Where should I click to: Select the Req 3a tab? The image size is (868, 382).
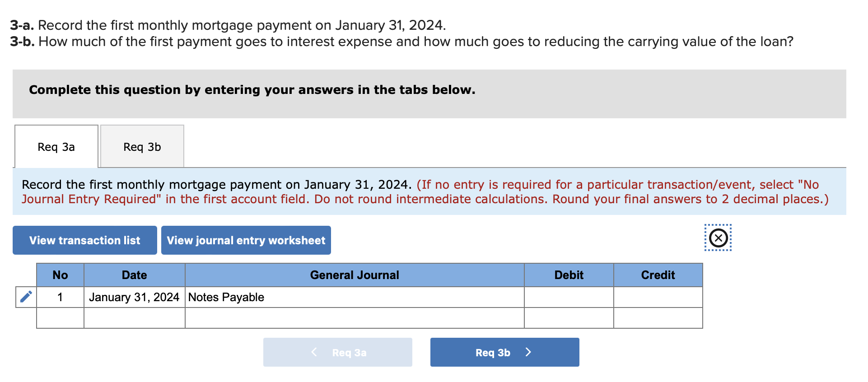[56, 146]
